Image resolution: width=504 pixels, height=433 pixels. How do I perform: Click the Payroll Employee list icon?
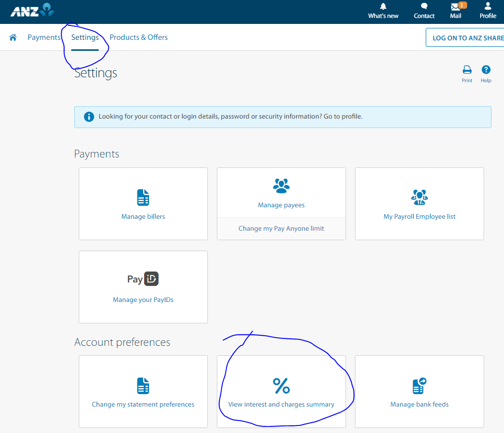419,197
